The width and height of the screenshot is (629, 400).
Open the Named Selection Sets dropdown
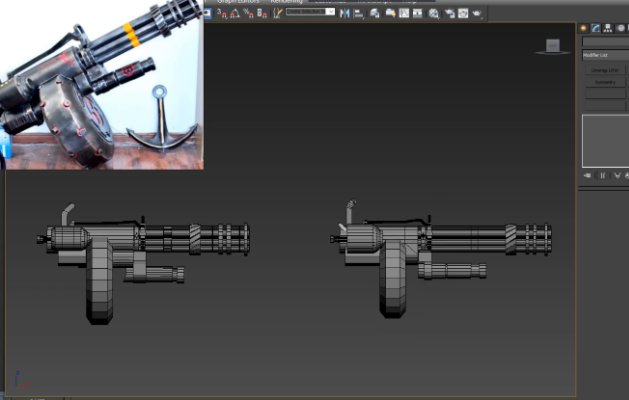(x=310, y=12)
